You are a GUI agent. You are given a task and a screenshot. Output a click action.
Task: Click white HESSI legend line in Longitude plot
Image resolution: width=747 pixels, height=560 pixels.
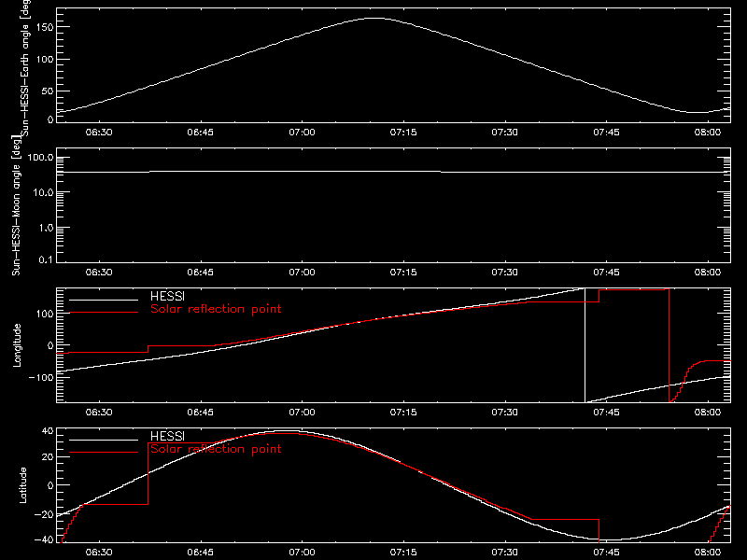(104, 300)
